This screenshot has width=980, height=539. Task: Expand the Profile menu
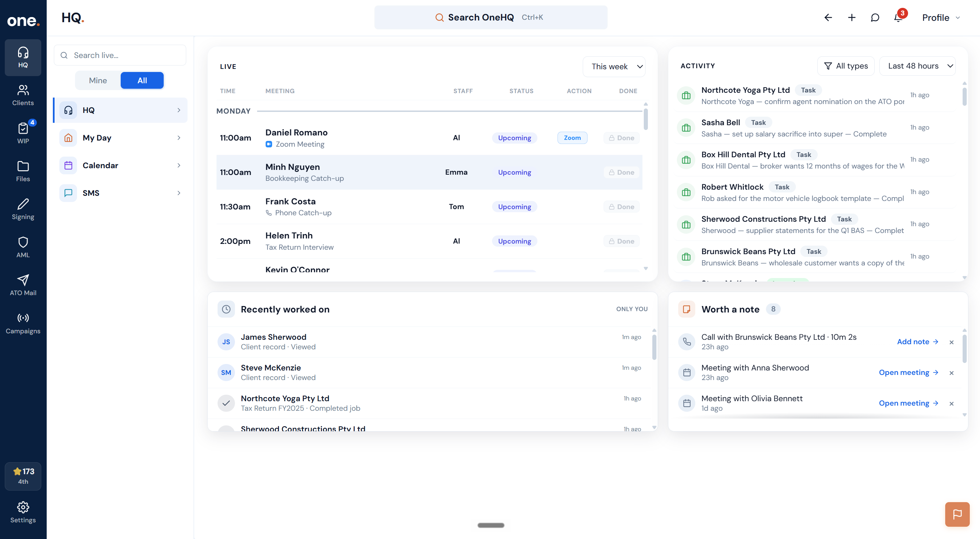[x=941, y=17]
